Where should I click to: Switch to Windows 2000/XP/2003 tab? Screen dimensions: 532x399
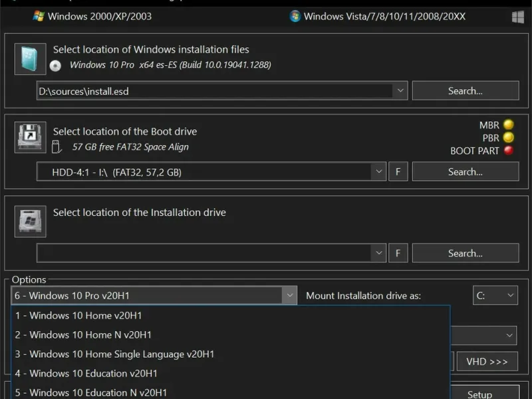point(92,16)
